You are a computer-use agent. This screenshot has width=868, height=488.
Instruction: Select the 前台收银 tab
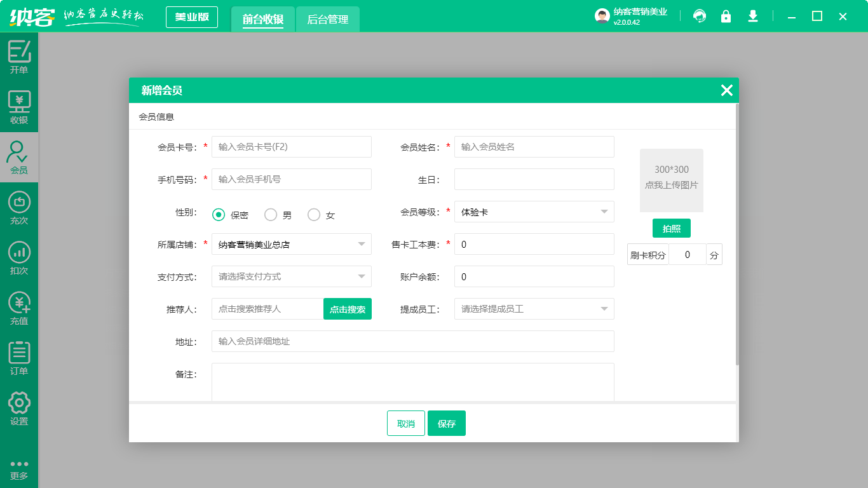pyautogui.click(x=262, y=17)
